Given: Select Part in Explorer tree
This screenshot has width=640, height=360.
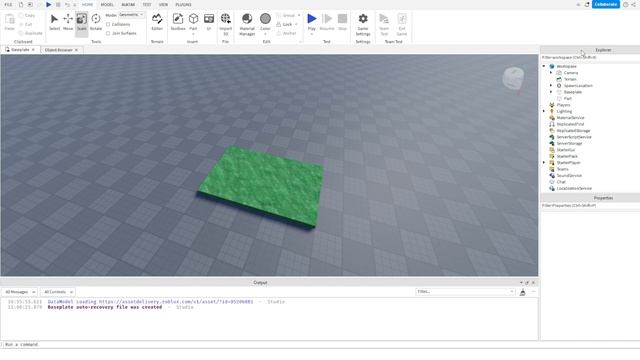Looking at the screenshot, I should (567, 98).
